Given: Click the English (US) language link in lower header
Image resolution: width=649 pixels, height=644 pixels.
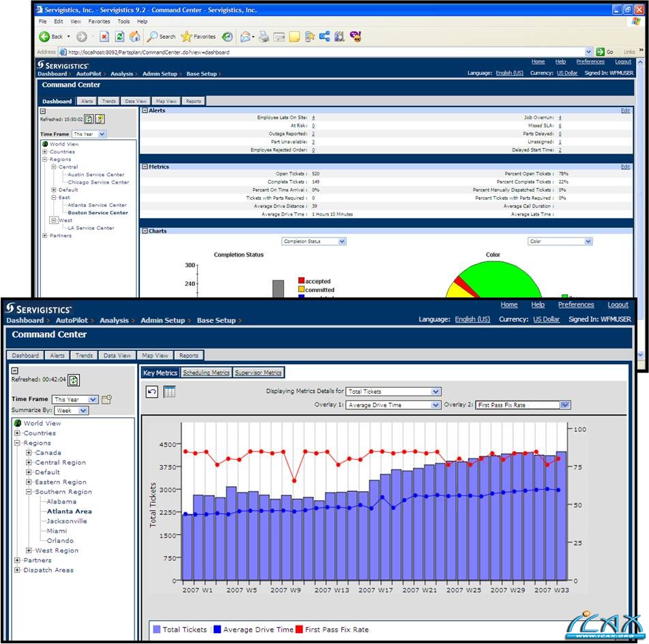Looking at the screenshot, I should (x=472, y=319).
